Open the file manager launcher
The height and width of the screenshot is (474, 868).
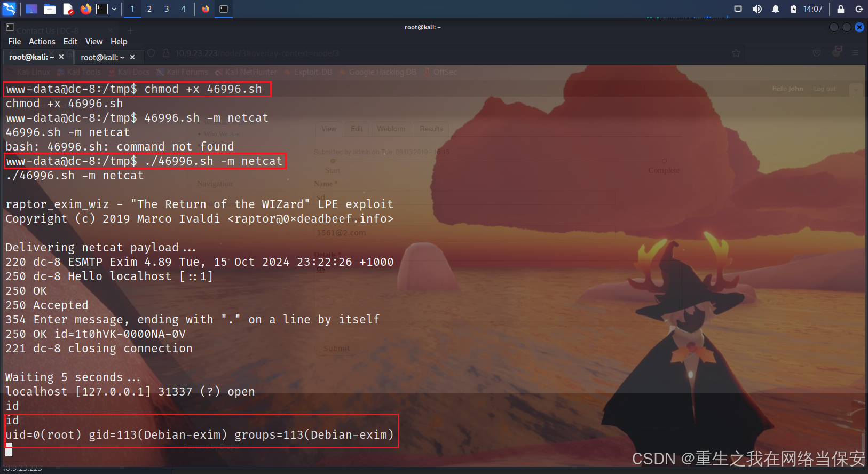click(50, 9)
